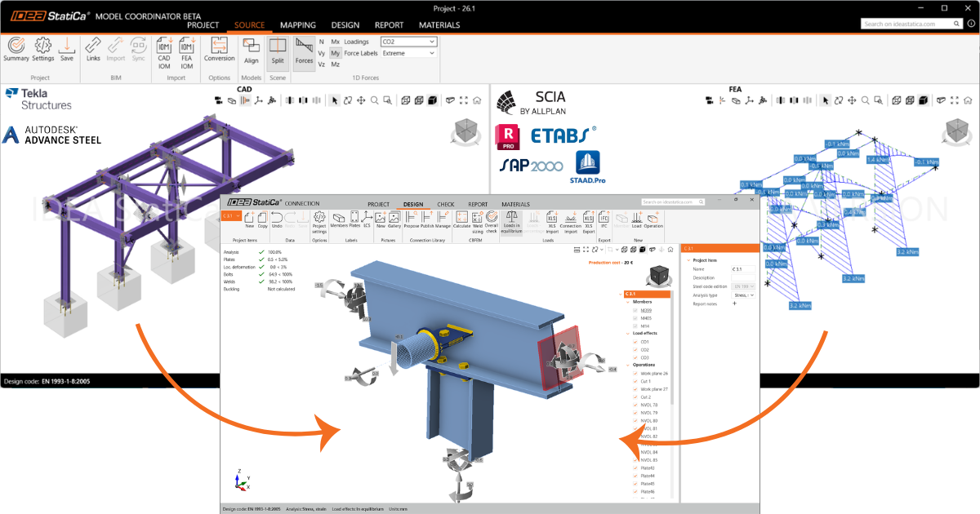980x514 pixels.
Task: Switch to CHECK tab in Connection window
Action: coord(446,204)
